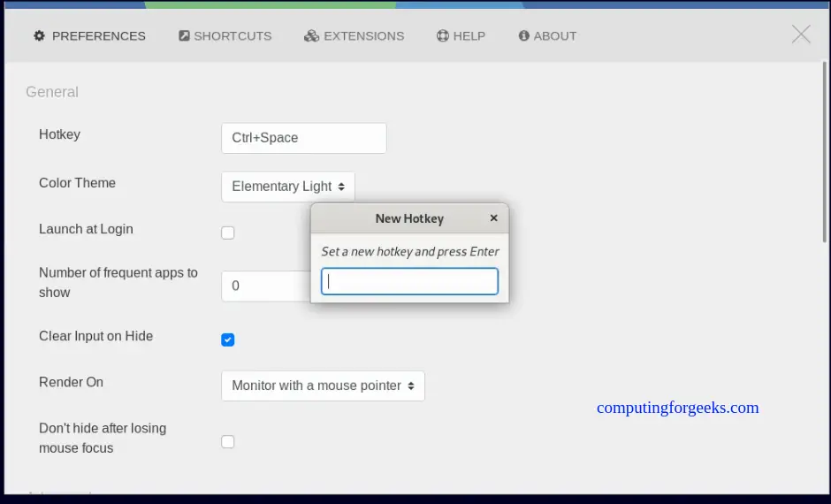Click 'Set a new hotkey and press Enter' text

click(x=410, y=251)
